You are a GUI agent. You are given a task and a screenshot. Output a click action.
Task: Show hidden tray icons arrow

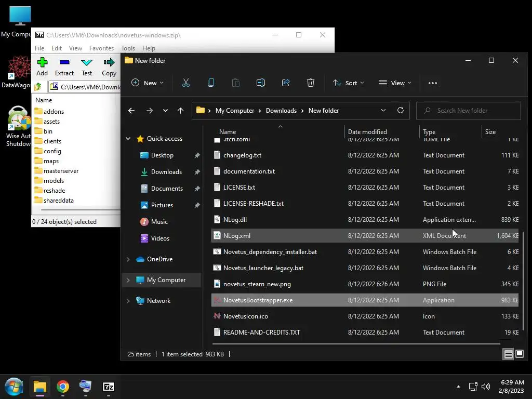458,387
